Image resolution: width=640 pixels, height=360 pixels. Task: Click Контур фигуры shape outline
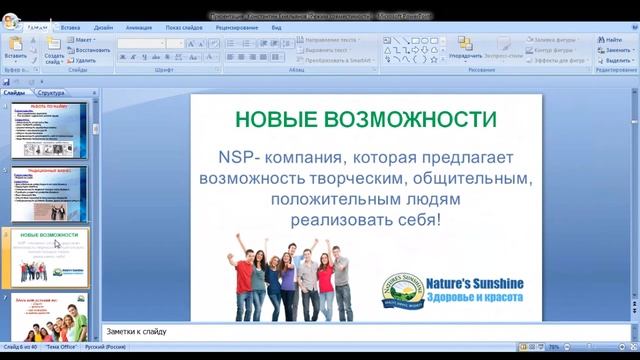click(x=550, y=50)
